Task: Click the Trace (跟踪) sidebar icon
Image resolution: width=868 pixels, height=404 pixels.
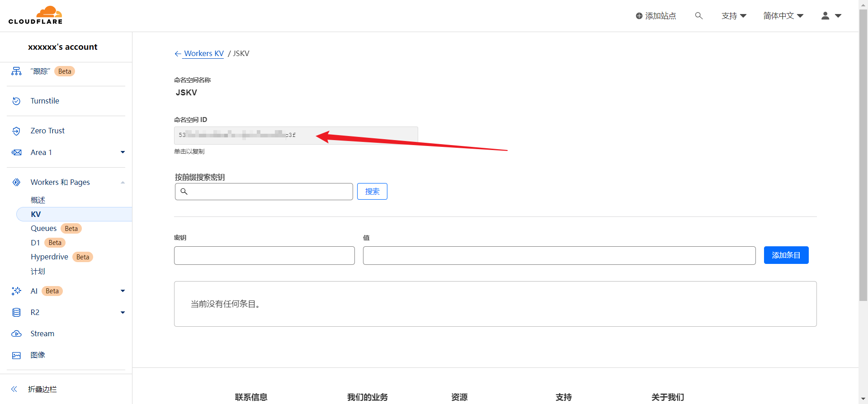Action: coord(16,71)
